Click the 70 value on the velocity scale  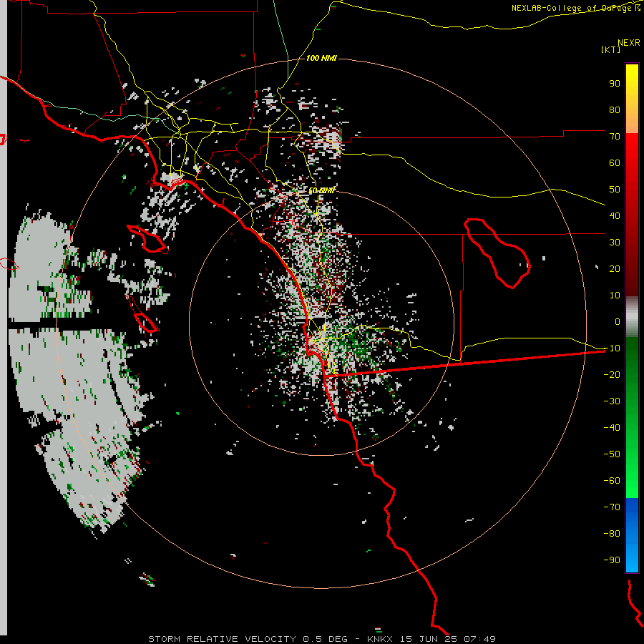(x=615, y=137)
